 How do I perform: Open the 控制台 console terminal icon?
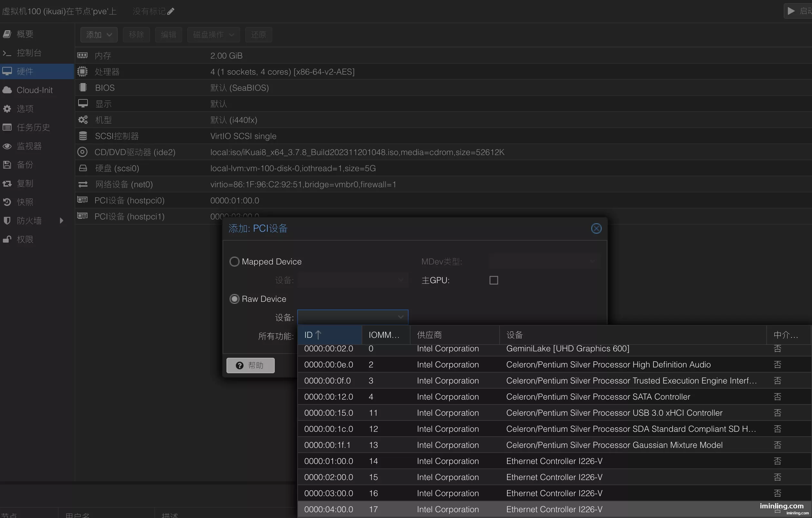click(x=7, y=53)
